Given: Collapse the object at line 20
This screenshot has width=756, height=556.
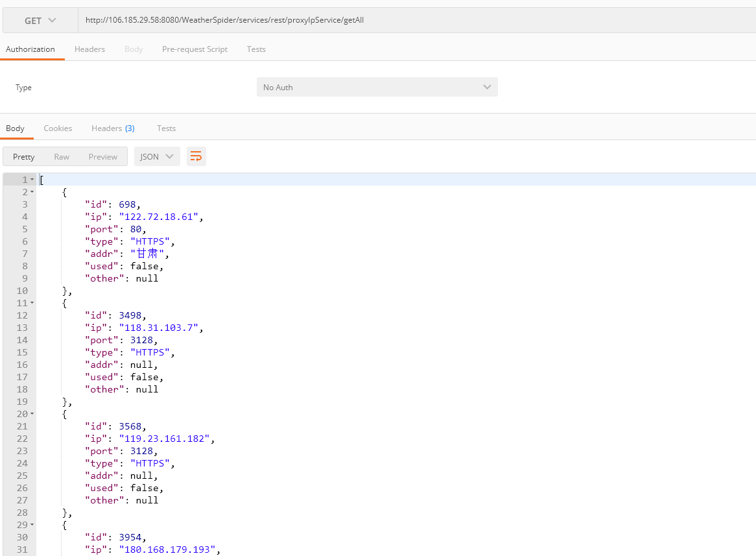Looking at the screenshot, I should pyautogui.click(x=32, y=414).
